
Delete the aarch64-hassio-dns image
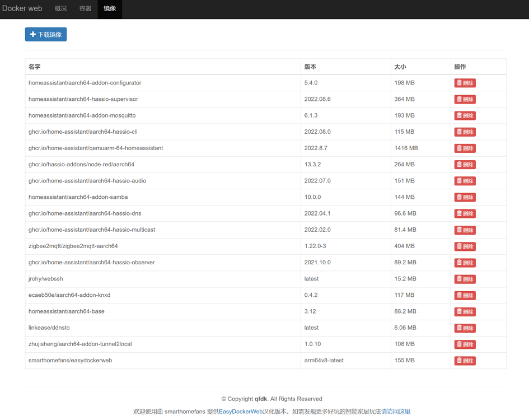(x=465, y=213)
